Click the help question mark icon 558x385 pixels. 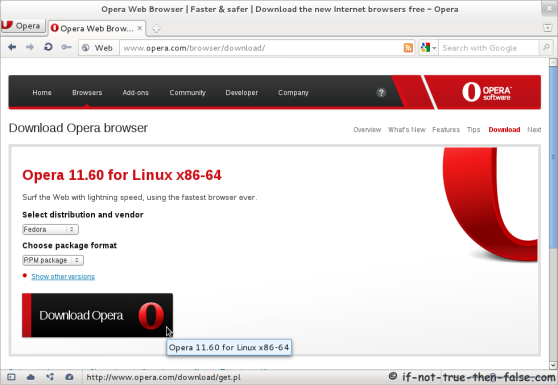click(x=381, y=93)
